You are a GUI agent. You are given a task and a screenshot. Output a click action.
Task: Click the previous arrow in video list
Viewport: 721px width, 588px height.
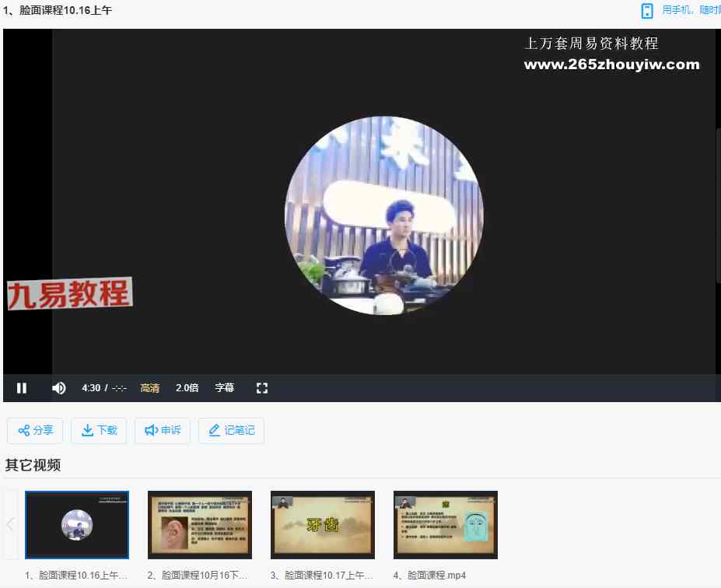coord(10,525)
